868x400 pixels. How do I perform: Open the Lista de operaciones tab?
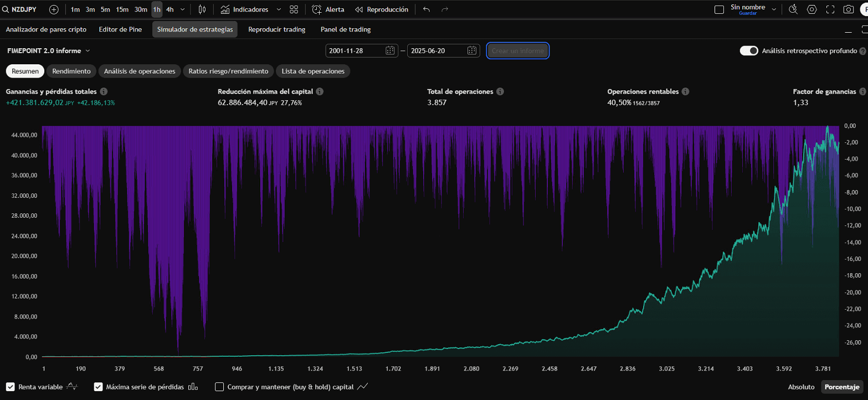[313, 71]
